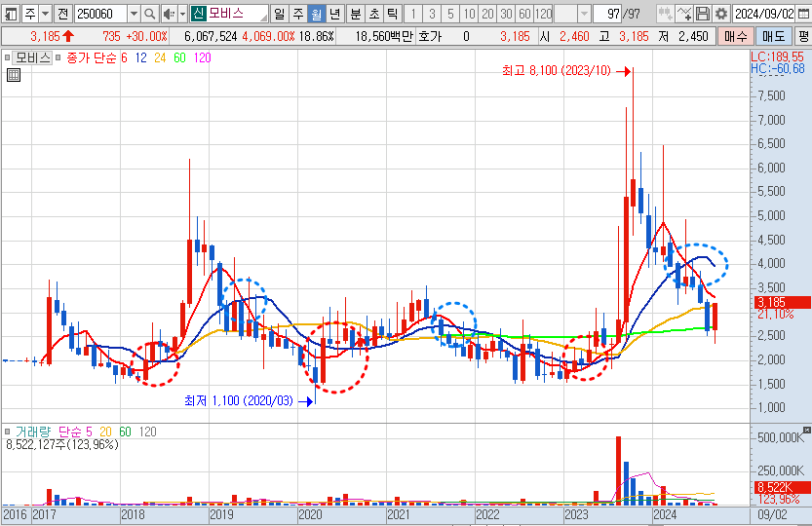Click the volume average 20 legend
Image resolution: width=812 pixels, height=526 pixels.
pyautogui.click(x=105, y=432)
